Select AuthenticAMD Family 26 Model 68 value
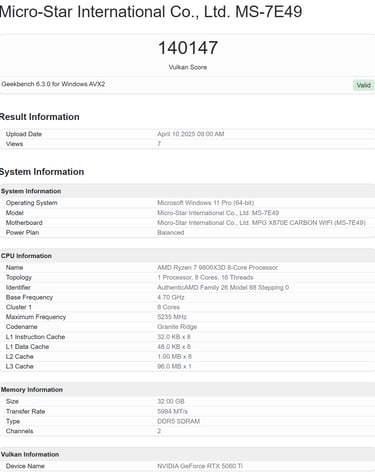This screenshot has width=375, height=475. [223, 287]
